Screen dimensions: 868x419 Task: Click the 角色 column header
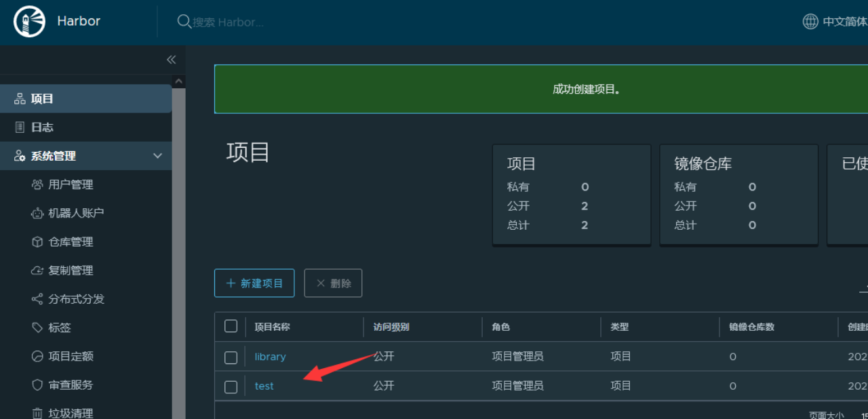(500, 327)
